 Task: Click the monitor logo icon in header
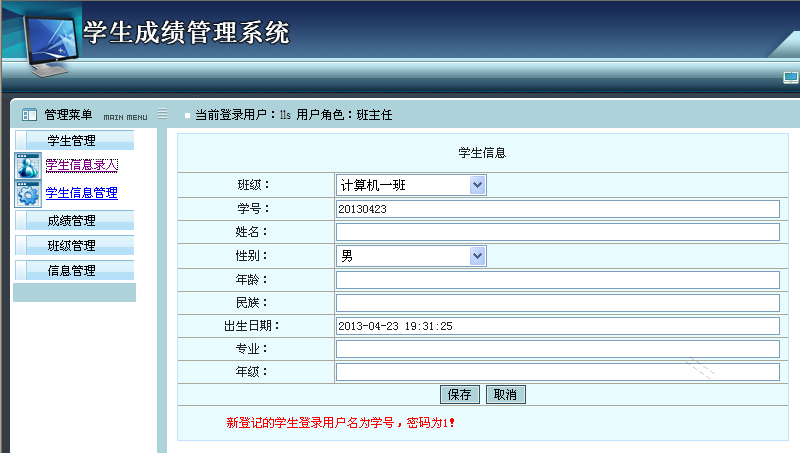coord(50,46)
